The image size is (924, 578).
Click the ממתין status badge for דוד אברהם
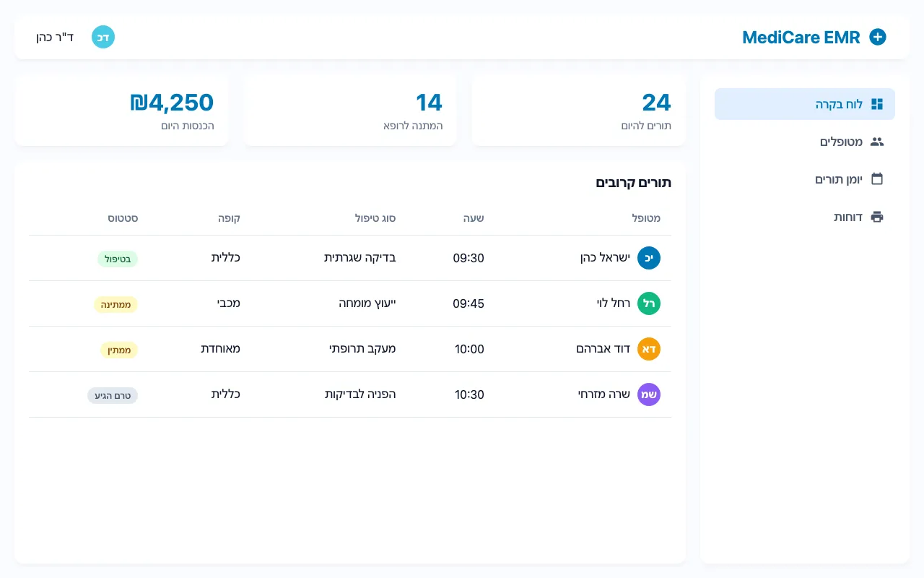pos(119,350)
